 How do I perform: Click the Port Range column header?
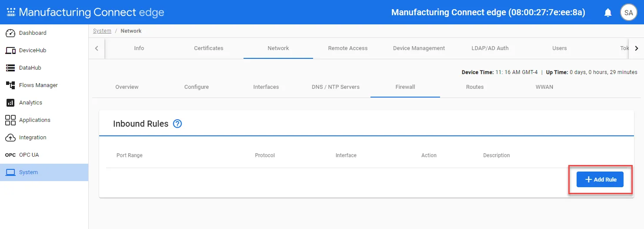pyautogui.click(x=130, y=155)
